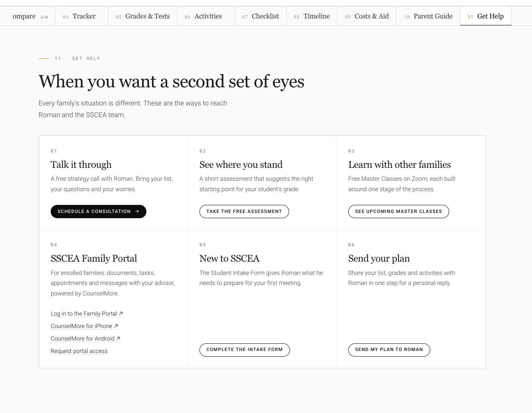Click the 'New to SSCEA' heading
The image size is (532, 413).
230,258
